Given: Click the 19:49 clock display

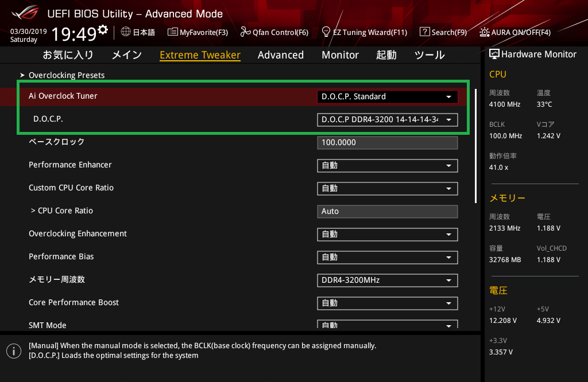Looking at the screenshot, I should (74, 34).
